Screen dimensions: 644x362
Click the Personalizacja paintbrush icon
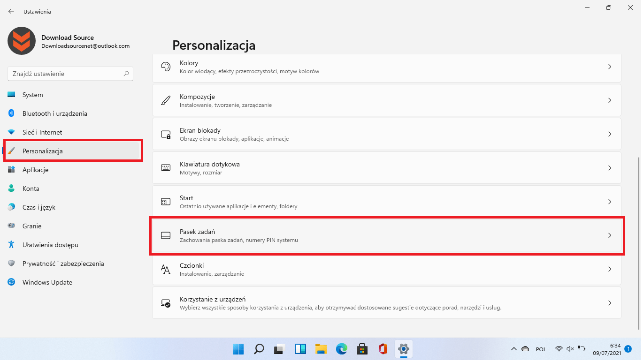12,151
